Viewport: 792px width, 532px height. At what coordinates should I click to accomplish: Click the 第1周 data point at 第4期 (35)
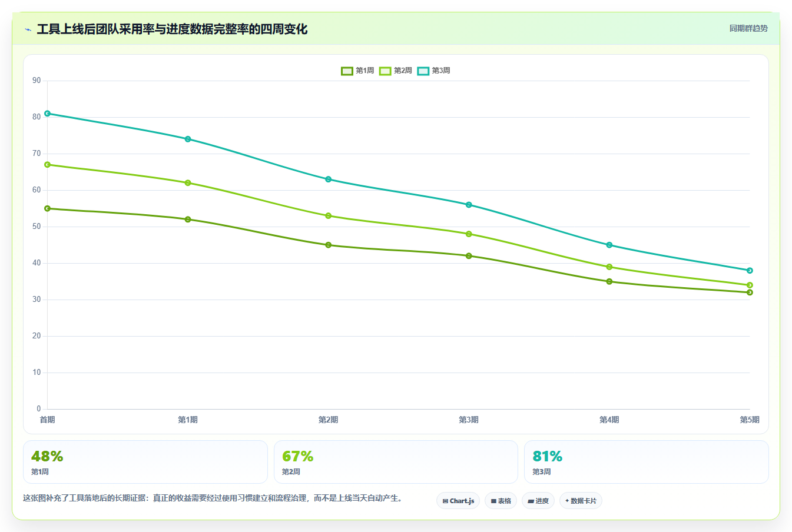pyautogui.click(x=609, y=281)
